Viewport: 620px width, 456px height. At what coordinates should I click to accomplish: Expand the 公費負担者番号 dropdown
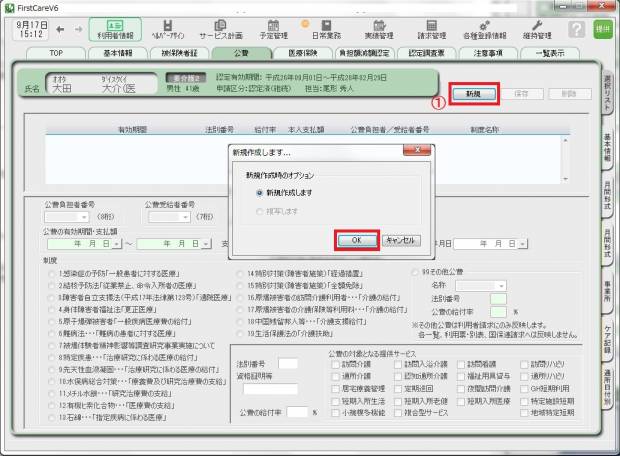click(x=86, y=215)
